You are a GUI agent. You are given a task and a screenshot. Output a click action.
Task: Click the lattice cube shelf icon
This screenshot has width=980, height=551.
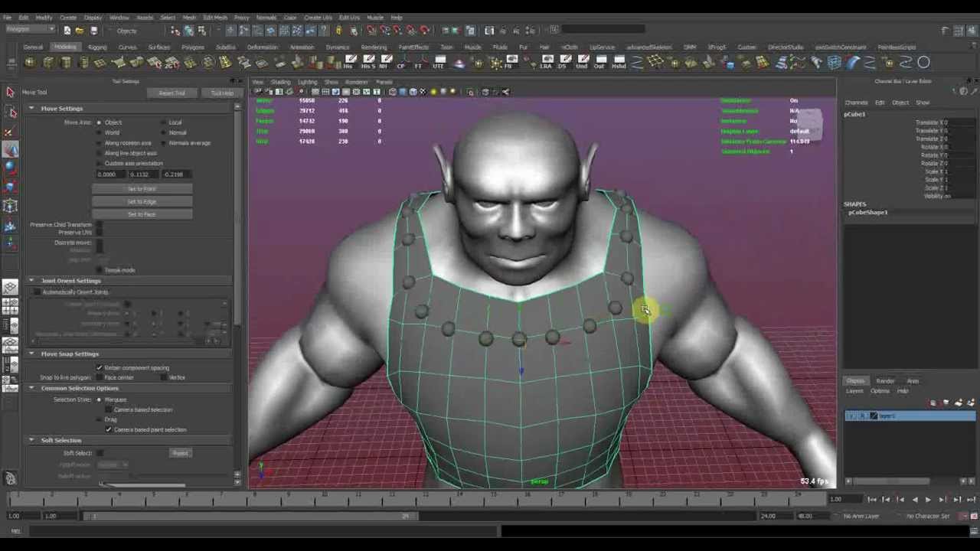[834, 63]
